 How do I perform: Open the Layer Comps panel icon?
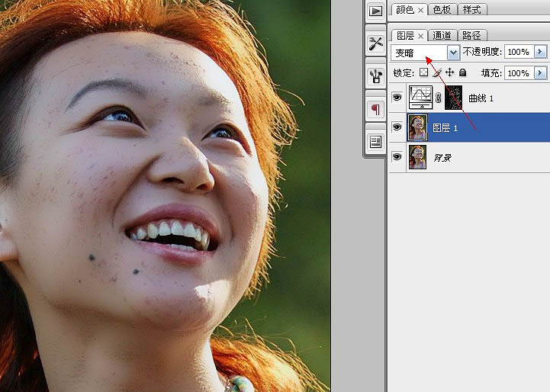[x=375, y=142]
